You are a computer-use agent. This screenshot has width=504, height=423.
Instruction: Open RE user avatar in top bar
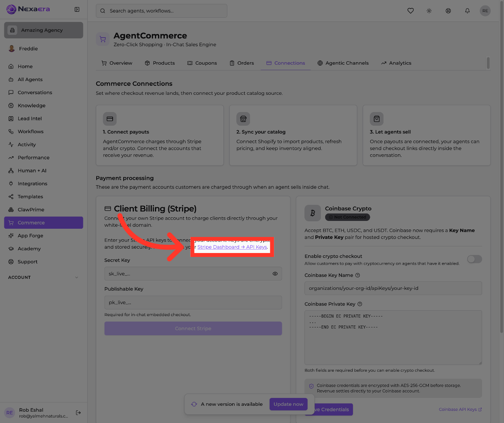coord(485,11)
